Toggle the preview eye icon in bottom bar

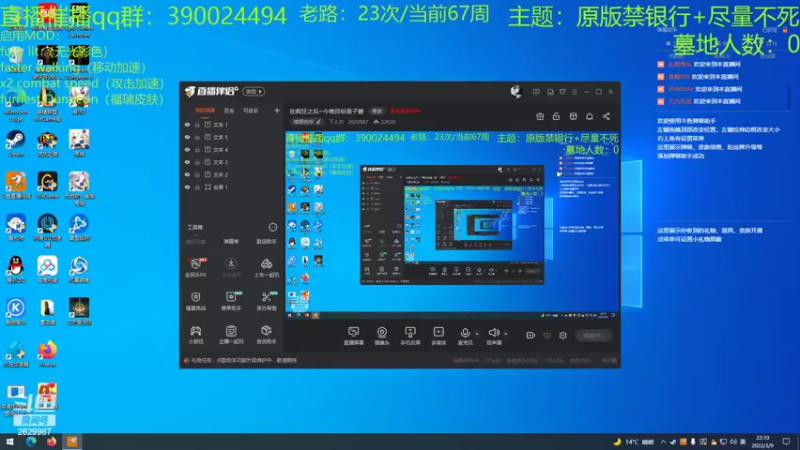coord(547,335)
